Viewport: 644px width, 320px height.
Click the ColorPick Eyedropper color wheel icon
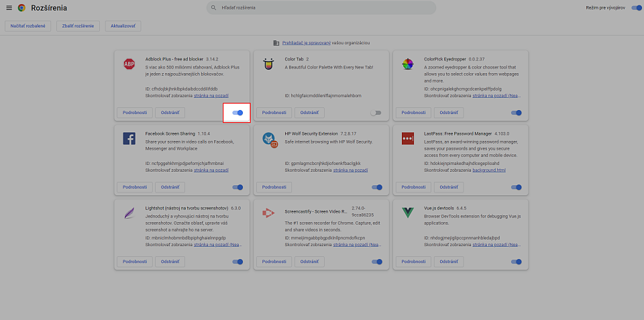408,64
